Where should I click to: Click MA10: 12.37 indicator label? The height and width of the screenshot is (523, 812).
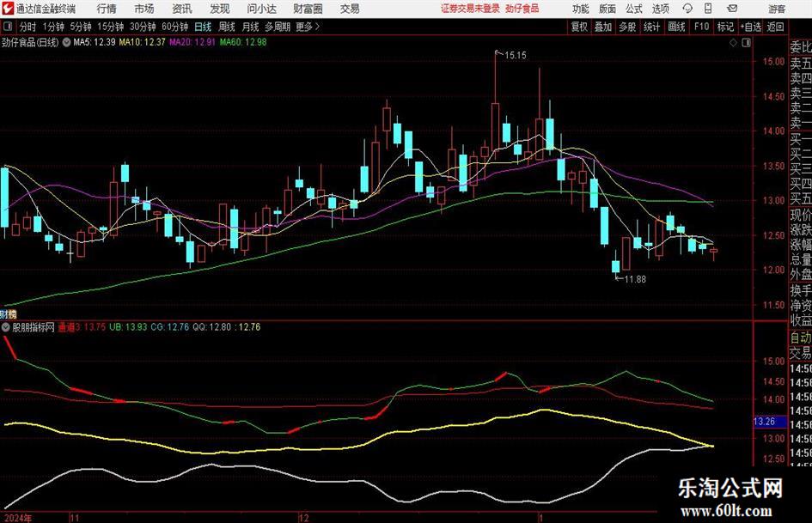click(x=142, y=42)
